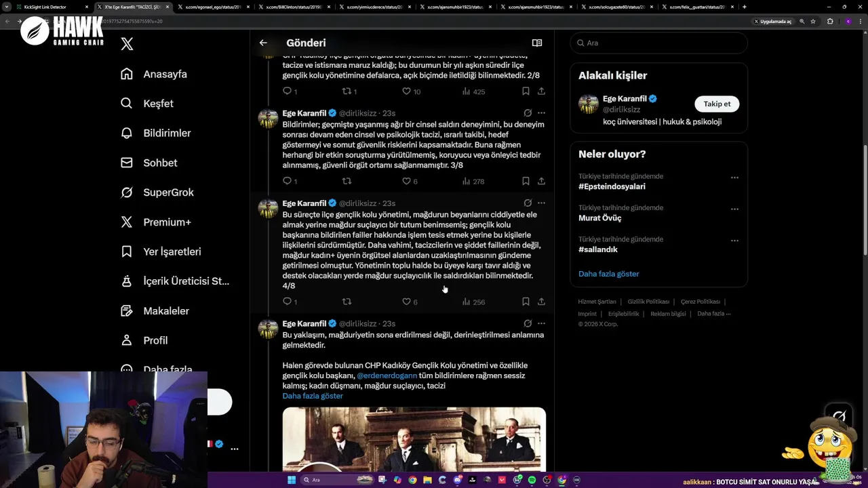
Task: Open the @erdenerdogann mention link
Action: coord(387,375)
